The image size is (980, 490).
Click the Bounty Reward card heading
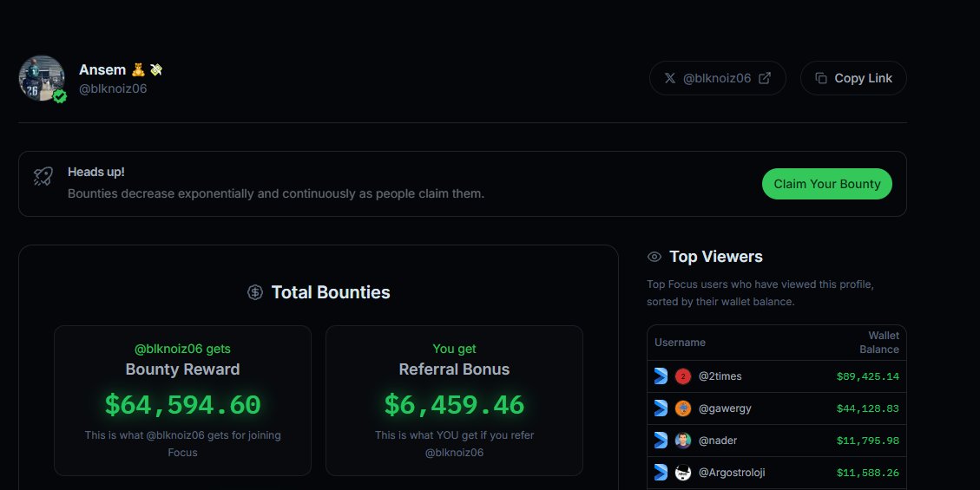[182, 369]
